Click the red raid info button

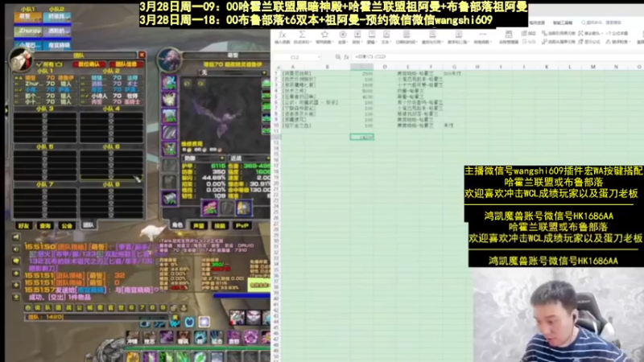[126, 64]
